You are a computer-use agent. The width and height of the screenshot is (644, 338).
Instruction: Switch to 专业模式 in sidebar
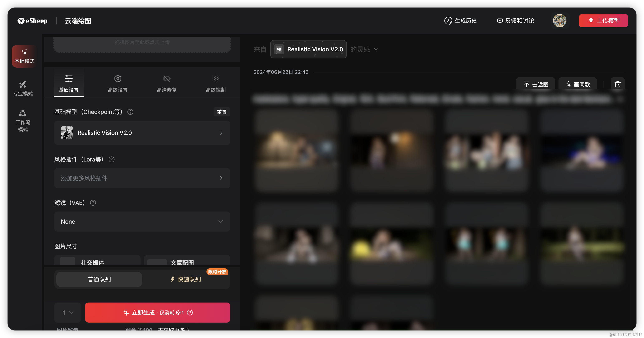click(x=23, y=88)
